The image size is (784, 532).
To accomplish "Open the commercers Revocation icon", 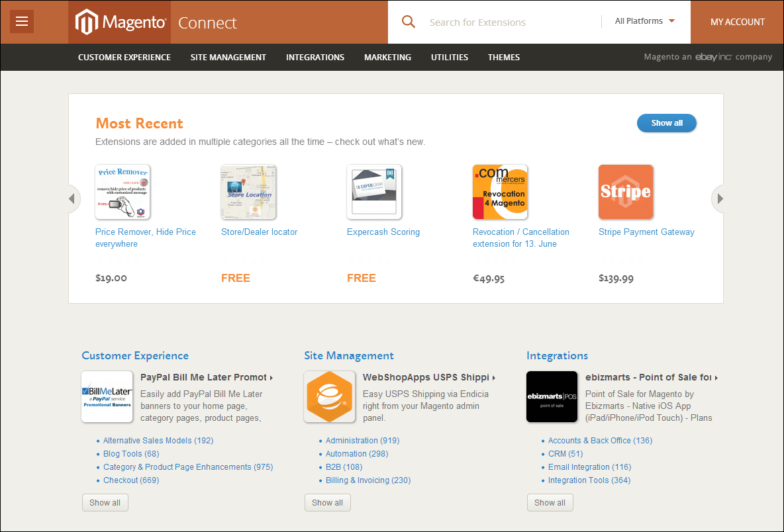I will click(500, 192).
